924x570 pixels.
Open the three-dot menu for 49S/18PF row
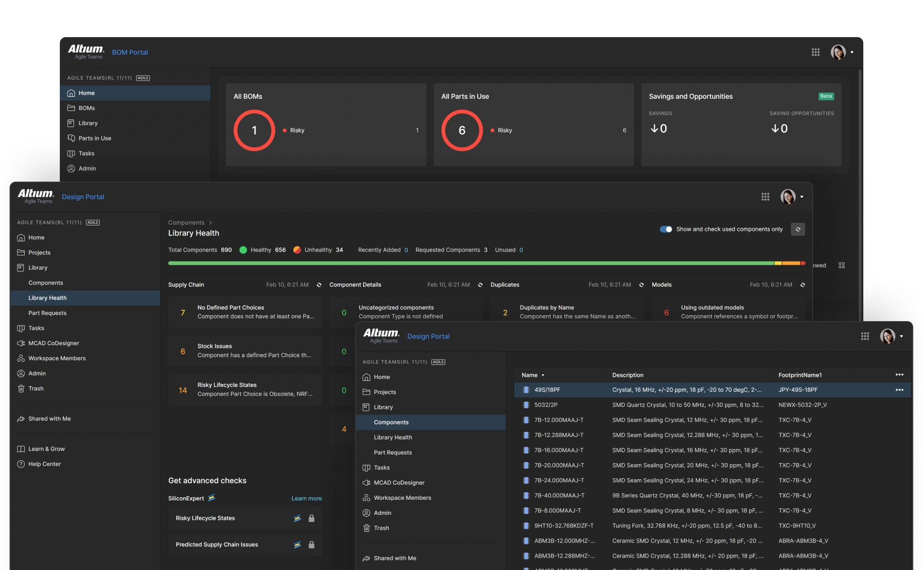coord(899,390)
